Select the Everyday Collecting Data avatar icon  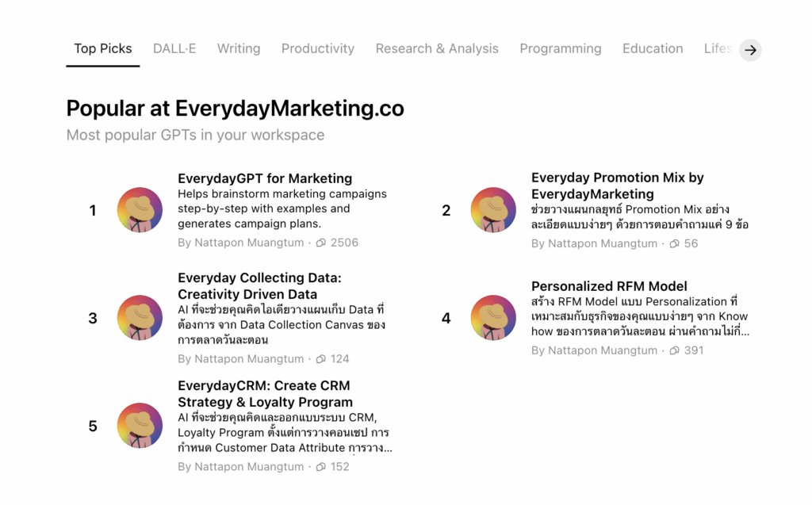140,318
